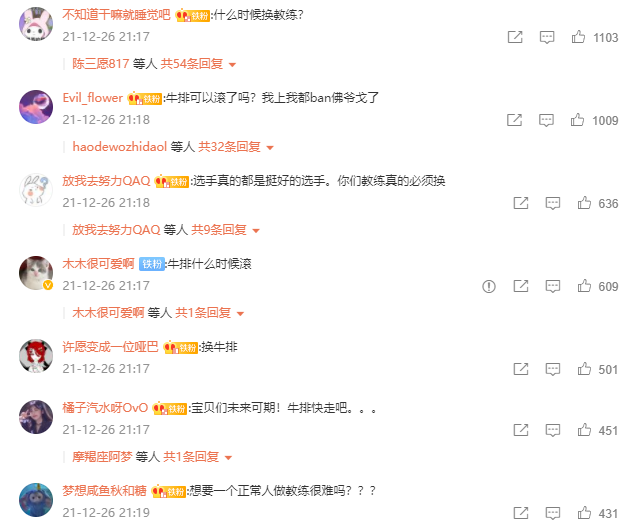
Task: Like the comment with 431 likes
Action: [584, 513]
